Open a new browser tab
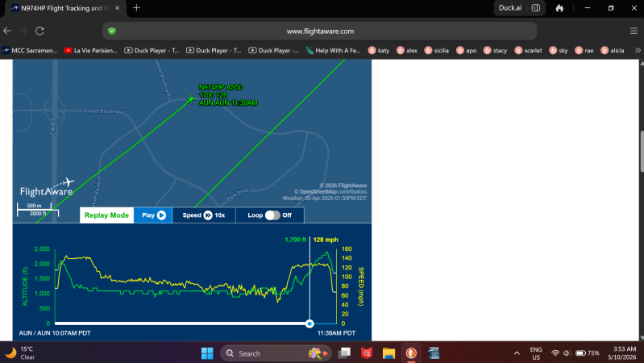The height and width of the screenshot is (363, 644). (136, 8)
